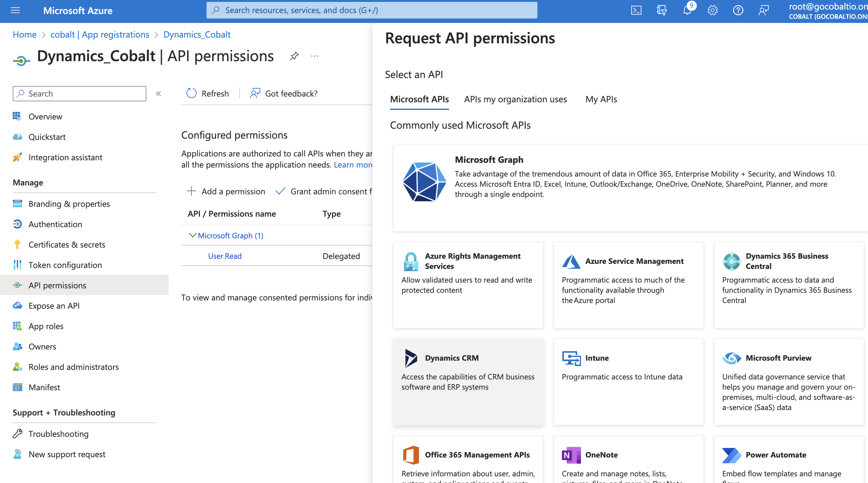Launch Cloud Shell from the top bar
The height and width of the screenshot is (483, 868).
tap(636, 10)
